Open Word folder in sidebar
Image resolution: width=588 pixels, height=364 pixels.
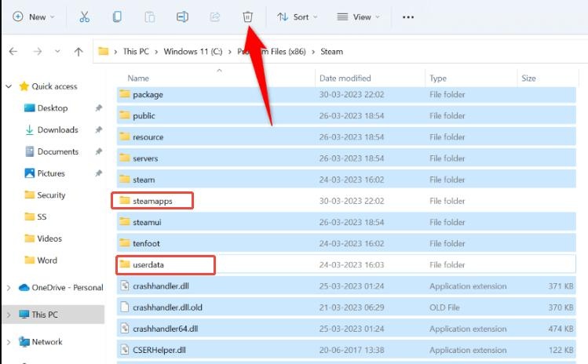[x=47, y=260]
